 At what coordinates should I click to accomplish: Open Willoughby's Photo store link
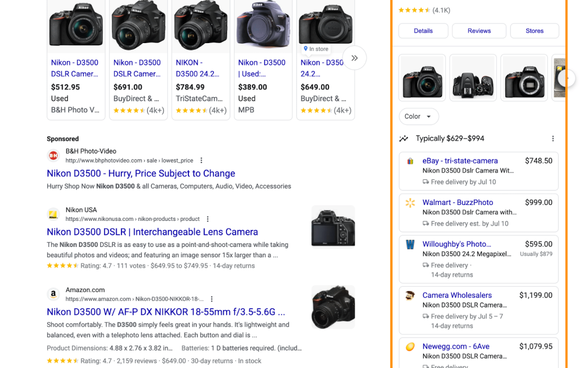457,244
